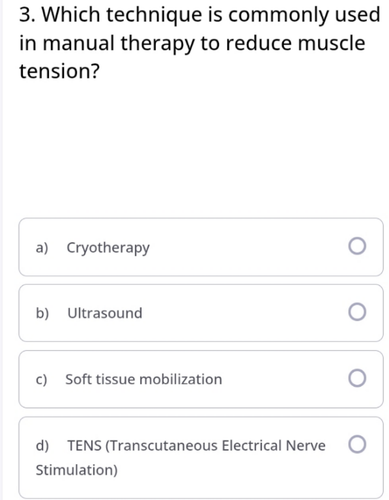389x500 pixels.
Task: Choose the Ultrasound radio circle
Action: tap(357, 312)
